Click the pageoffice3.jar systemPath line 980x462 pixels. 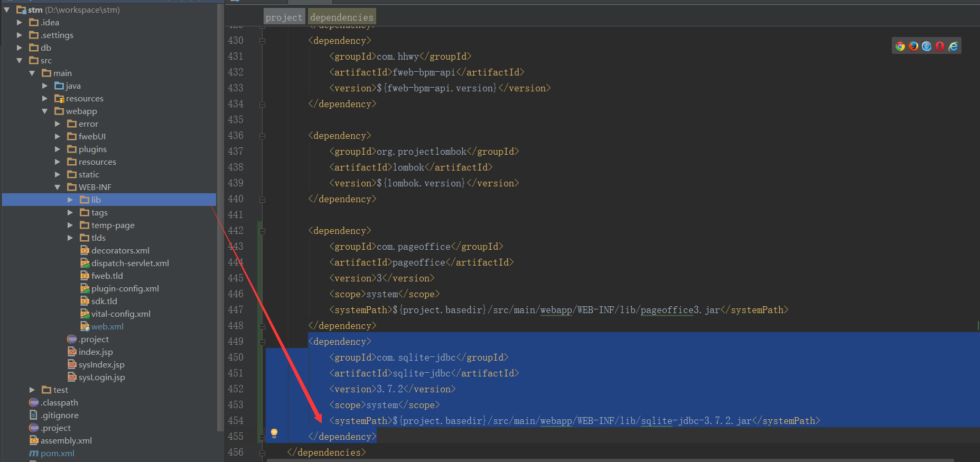pos(559,310)
